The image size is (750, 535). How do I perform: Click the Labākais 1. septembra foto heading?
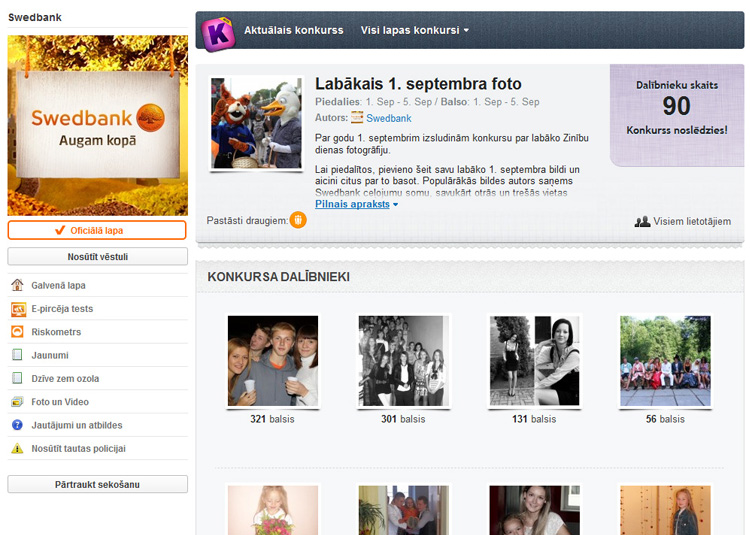point(418,84)
